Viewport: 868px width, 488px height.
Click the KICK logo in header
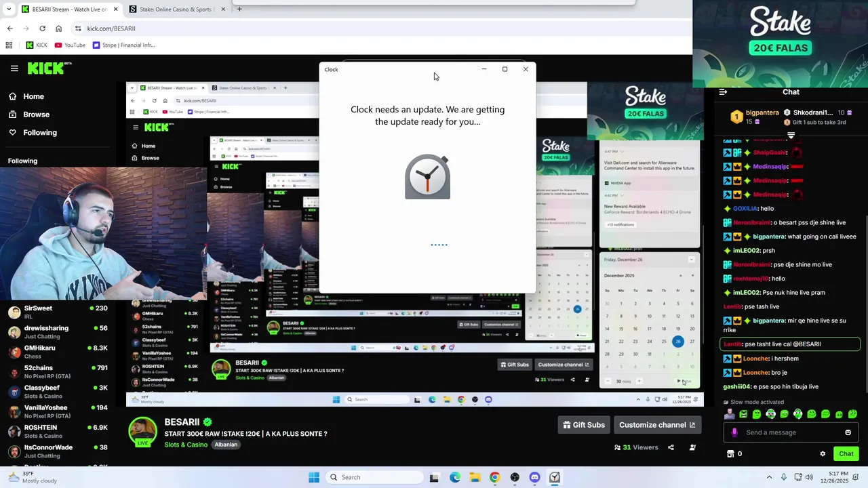click(50, 68)
